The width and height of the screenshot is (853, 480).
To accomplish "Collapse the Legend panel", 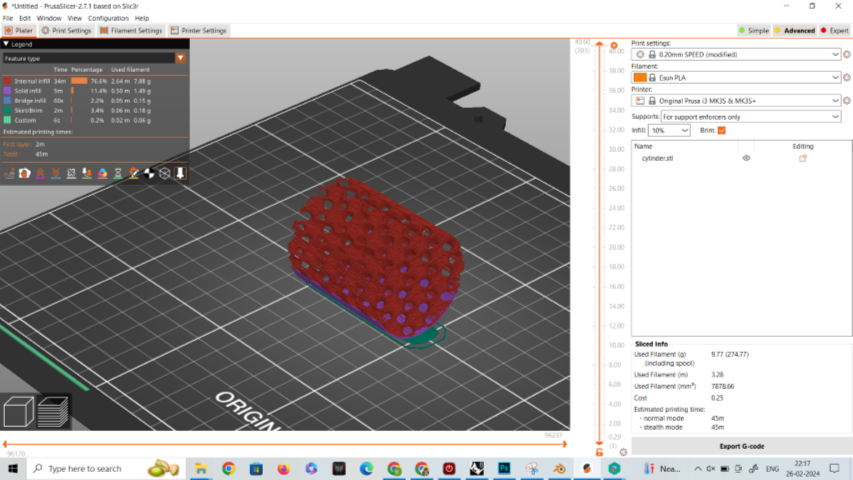I will (x=6, y=44).
